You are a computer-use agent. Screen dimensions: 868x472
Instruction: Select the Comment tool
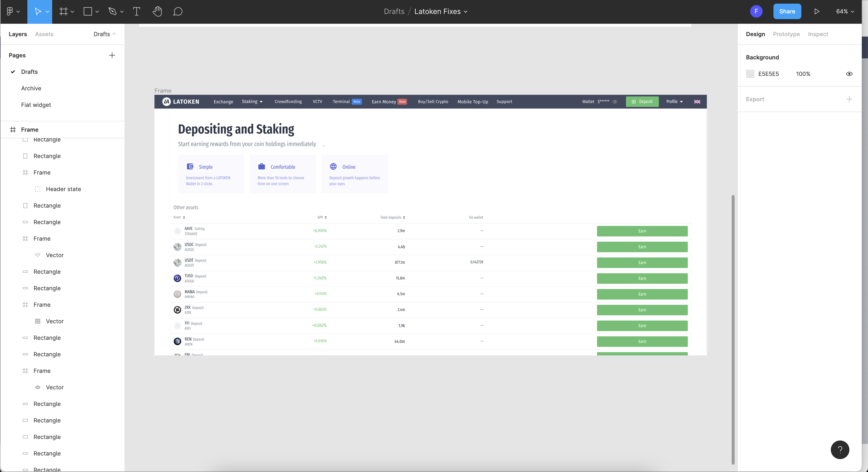click(177, 11)
